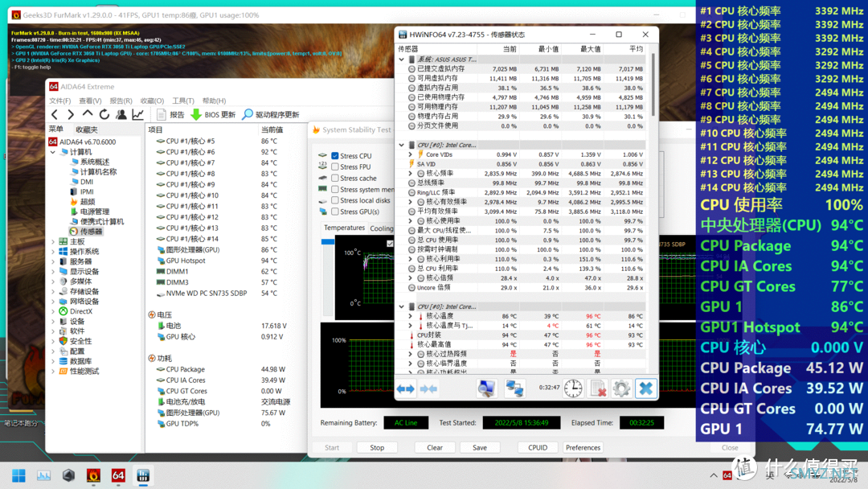
Task: Click CPUID button in stability test
Action: point(538,447)
